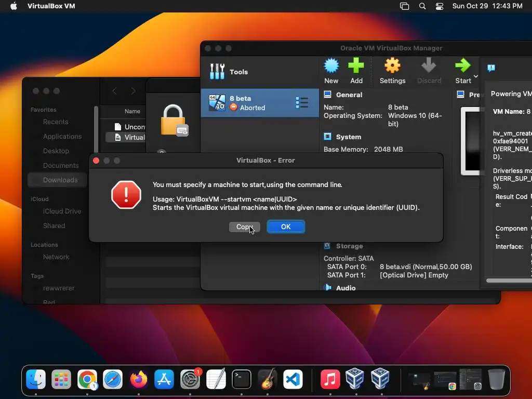Open Recents in the Finder sidebar
532x399 pixels.
[56, 122]
